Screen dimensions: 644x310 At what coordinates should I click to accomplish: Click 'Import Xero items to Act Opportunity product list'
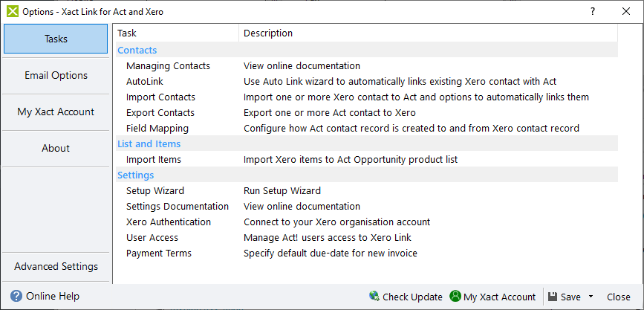(351, 160)
